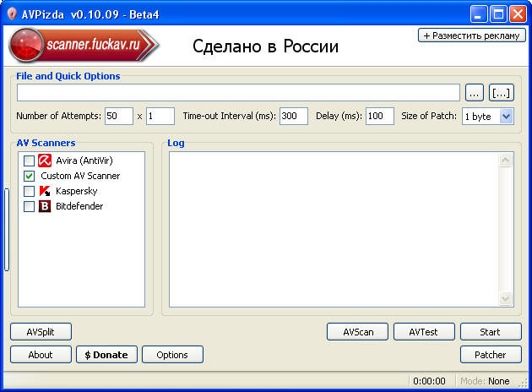The image size is (532, 392).
Task: Click the '+ Разместить рекламу' button
Action: [471, 35]
